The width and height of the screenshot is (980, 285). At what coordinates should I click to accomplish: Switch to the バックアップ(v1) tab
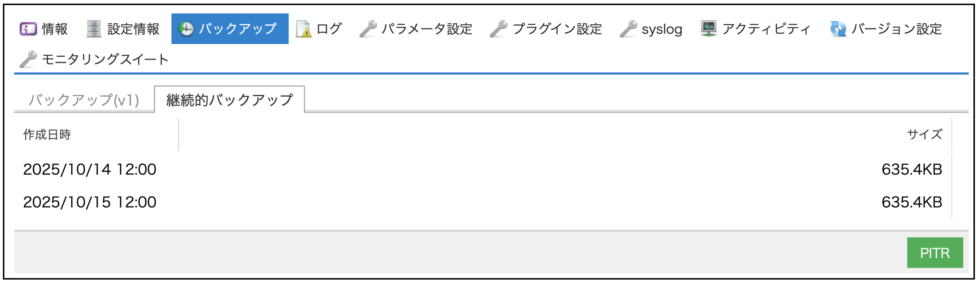click(84, 100)
